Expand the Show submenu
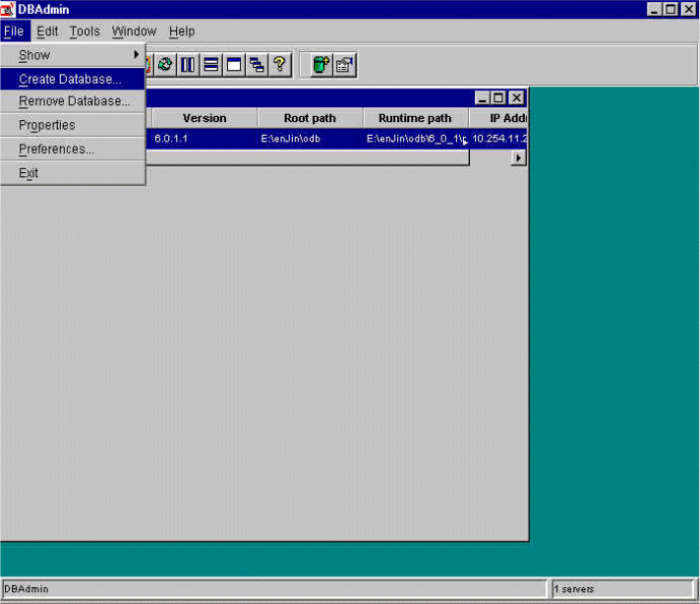This screenshot has width=700, height=604. pos(73,55)
